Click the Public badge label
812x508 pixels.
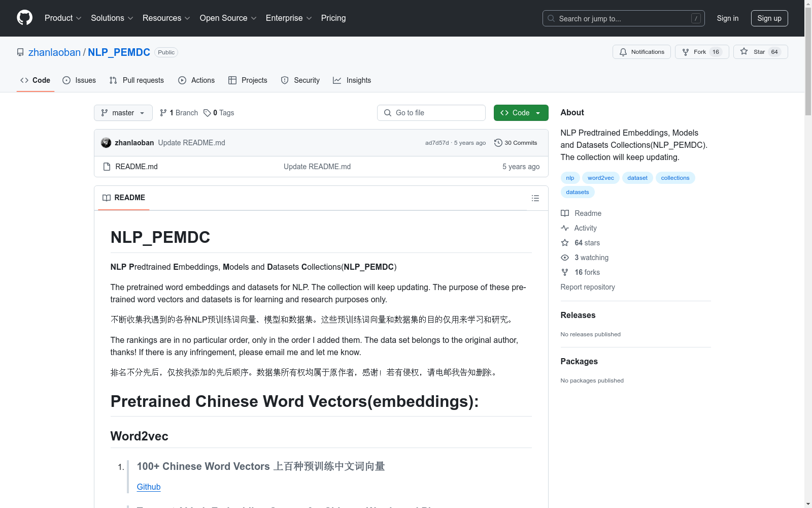[x=166, y=52]
